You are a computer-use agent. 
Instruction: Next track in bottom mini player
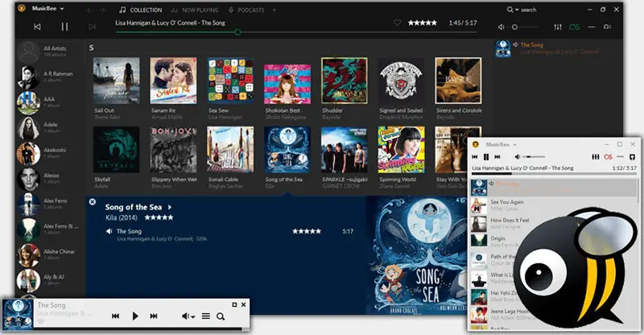[x=154, y=316]
